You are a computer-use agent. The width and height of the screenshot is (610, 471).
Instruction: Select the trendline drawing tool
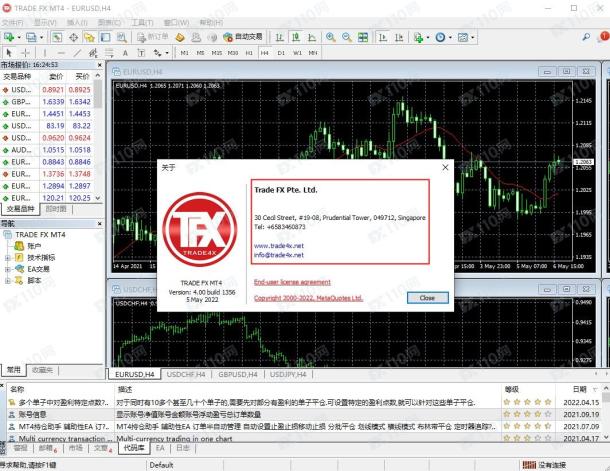click(x=77, y=53)
